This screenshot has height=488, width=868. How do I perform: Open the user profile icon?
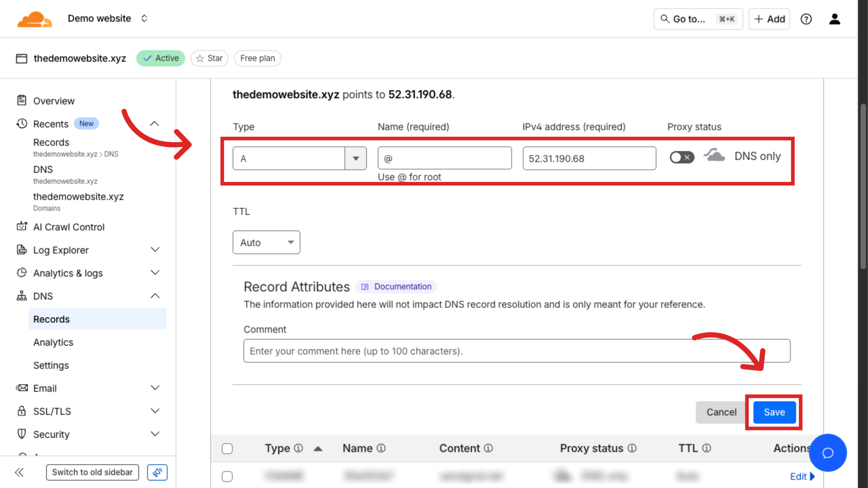pyautogui.click(x=834, y=19)
